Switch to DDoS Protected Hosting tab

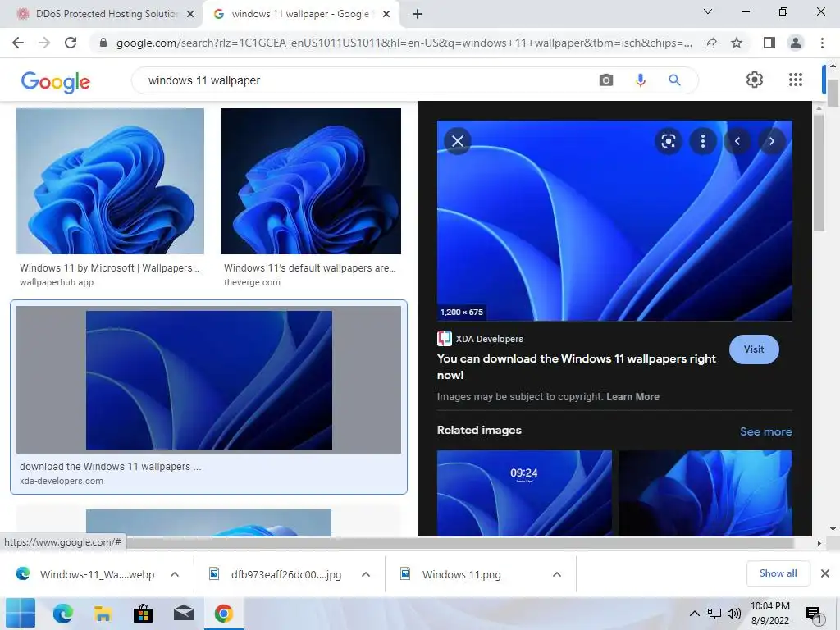pos(106,14)
